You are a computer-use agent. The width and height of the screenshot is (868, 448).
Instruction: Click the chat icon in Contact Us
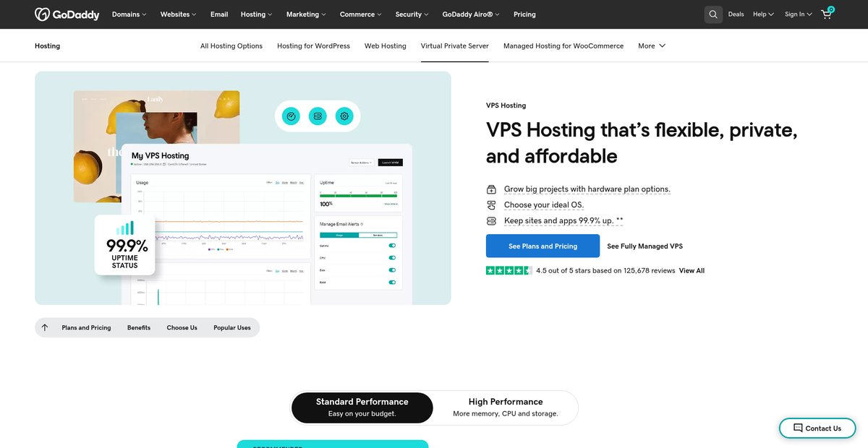coord(798,428)
